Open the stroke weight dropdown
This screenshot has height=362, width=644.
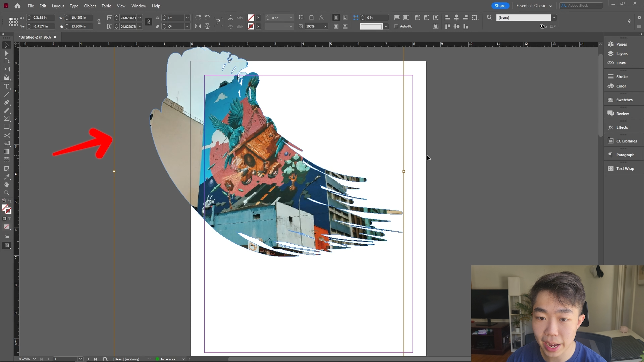click(291, 17)
